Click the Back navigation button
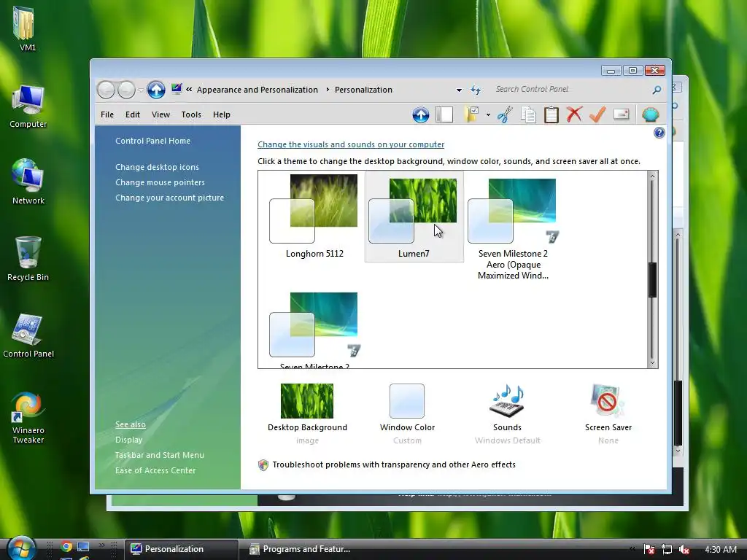 tap(106, 90)
